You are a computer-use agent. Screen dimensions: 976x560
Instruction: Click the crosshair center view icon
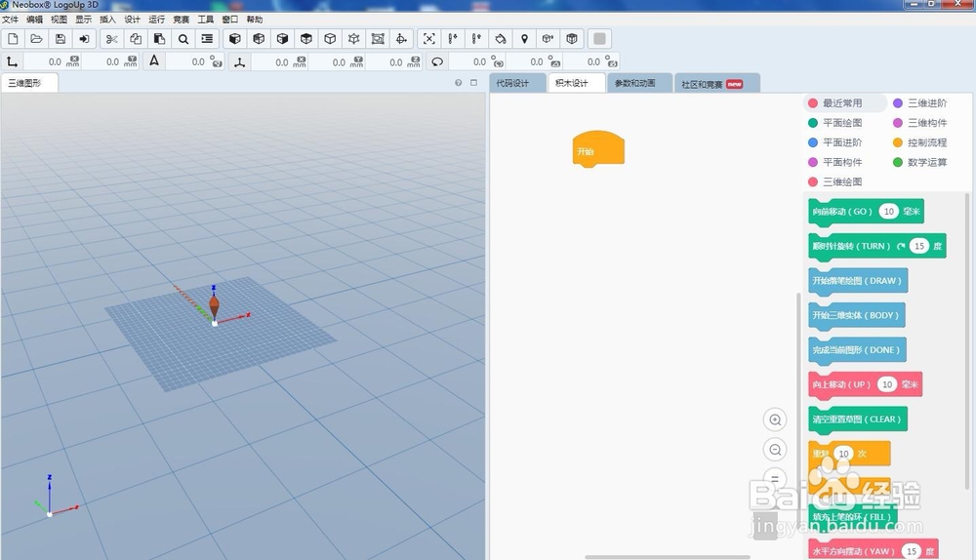(401, 39)
